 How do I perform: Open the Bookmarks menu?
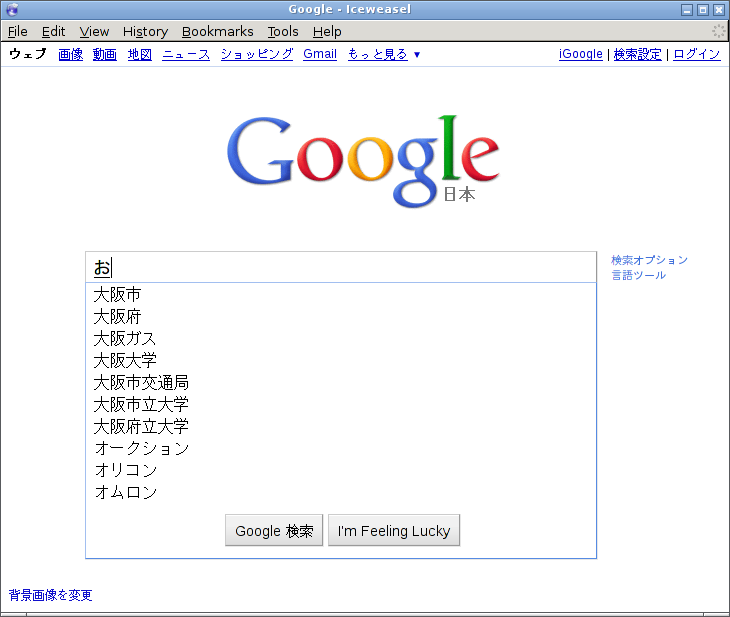pos(217,32)
